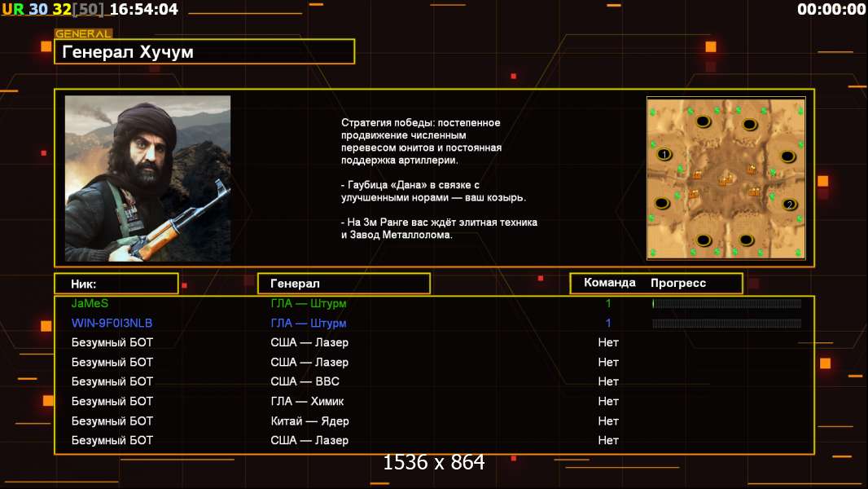Click the Генерал column header

click(x=344, y=284)
